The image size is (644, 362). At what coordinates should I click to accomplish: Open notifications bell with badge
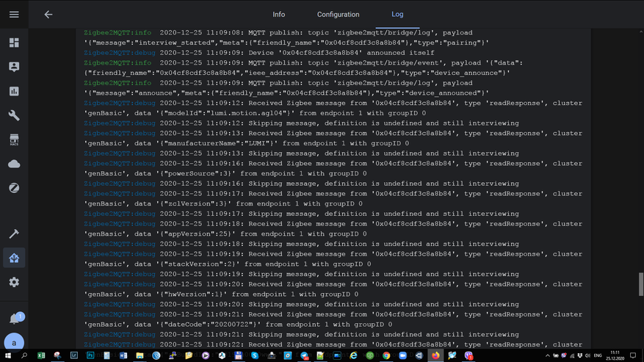click(x=15, y=319)
